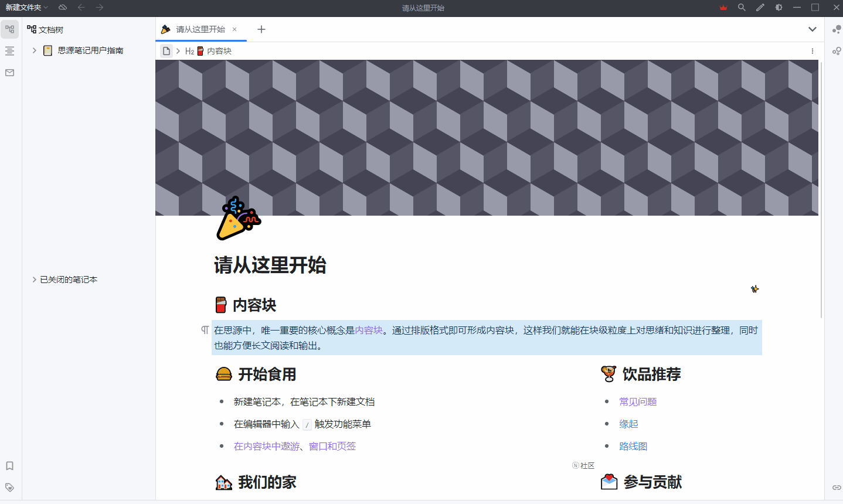Open the inbox panel via envelope icon
This screenshot has height=504, width=843.
point(9,73)
